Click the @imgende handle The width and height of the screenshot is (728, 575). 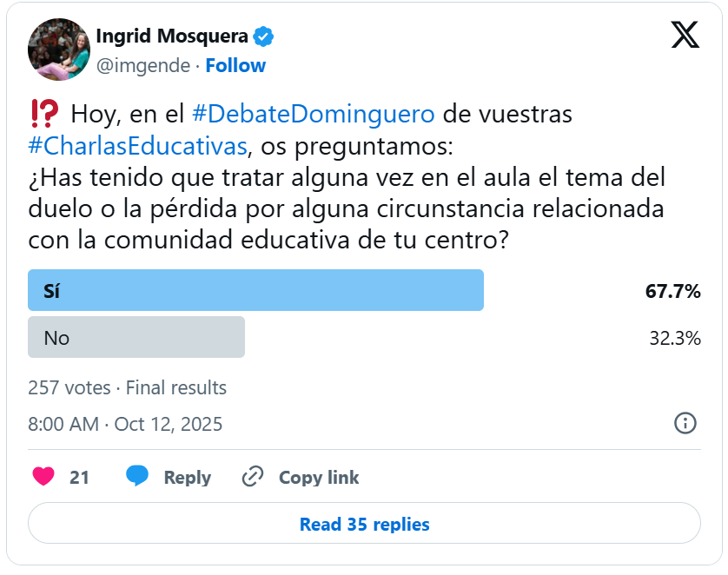tap(142, 66)
